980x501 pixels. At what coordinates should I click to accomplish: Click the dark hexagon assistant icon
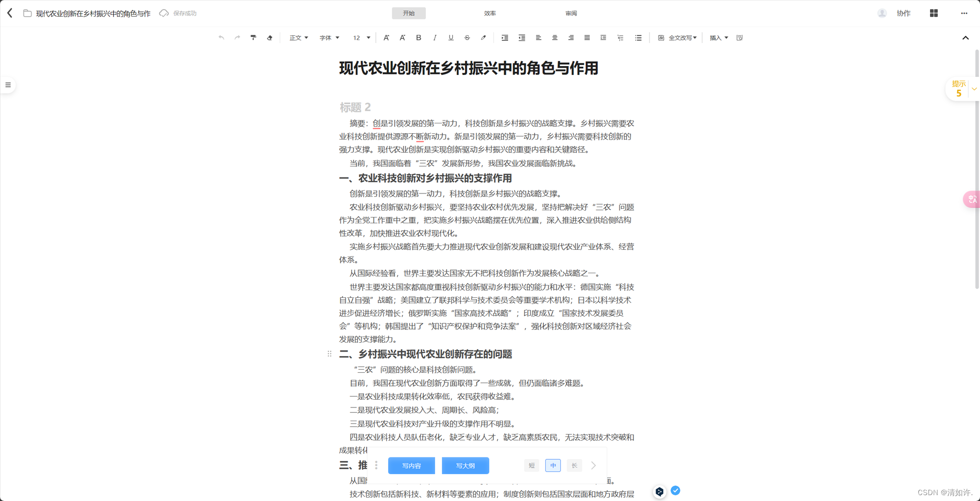pyautogui.click(x=660, y=491)
